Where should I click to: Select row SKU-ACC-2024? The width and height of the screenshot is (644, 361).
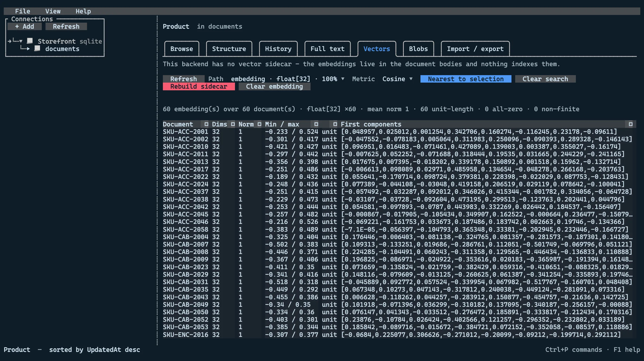click(399, 184)
